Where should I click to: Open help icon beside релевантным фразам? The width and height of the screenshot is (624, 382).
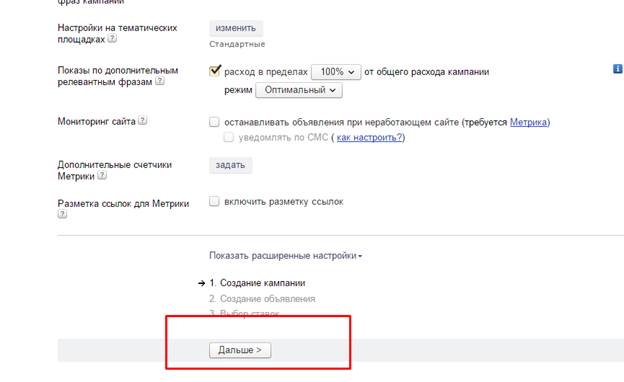[x=160, y=81]
